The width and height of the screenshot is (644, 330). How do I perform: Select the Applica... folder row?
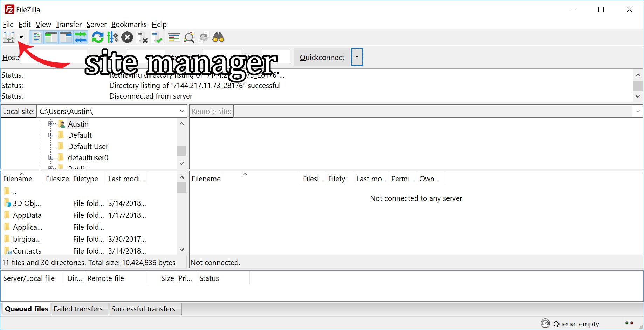coord(89,227)
